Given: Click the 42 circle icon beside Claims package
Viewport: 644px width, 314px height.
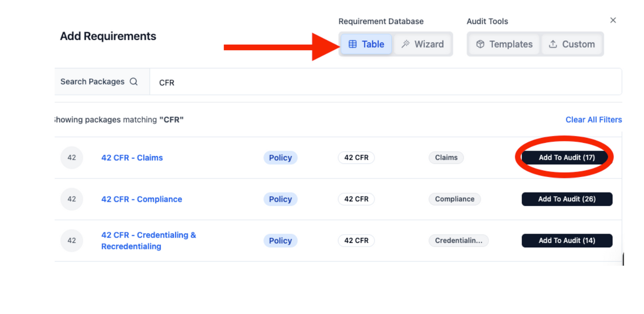Looking at the screenshot, I should click(72, 157).
